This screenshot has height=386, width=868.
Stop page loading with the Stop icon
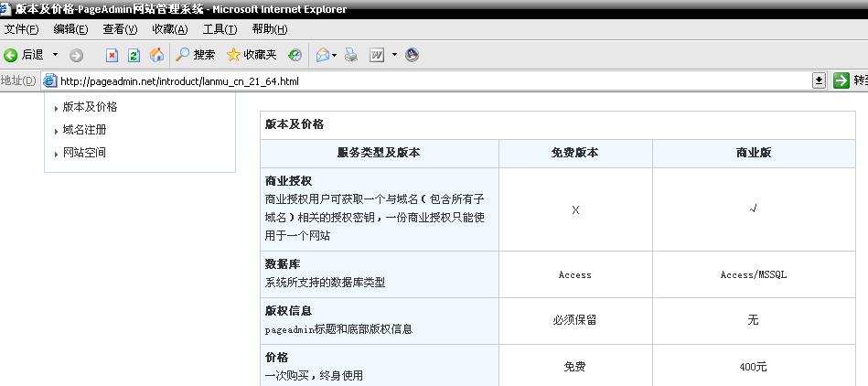click(x=112, y=55)
